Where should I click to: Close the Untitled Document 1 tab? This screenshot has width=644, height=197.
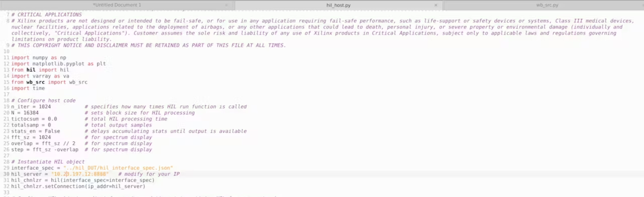pos(226,5)
